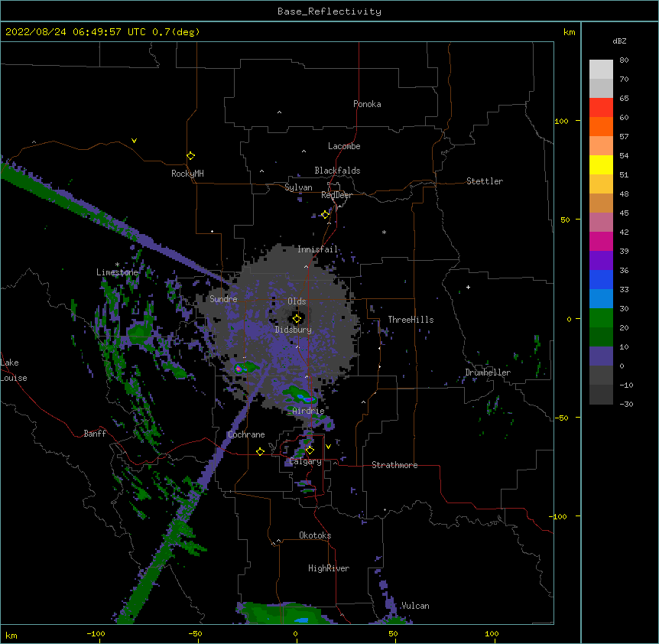Click the ThreeHills city label
Viewport: 659px width, 644px height.
click(411, 320)
